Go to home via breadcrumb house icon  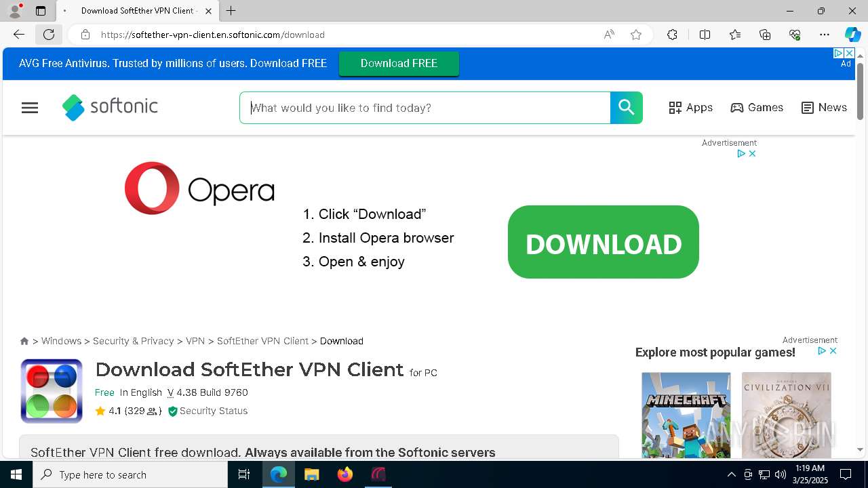click(24, 341)
